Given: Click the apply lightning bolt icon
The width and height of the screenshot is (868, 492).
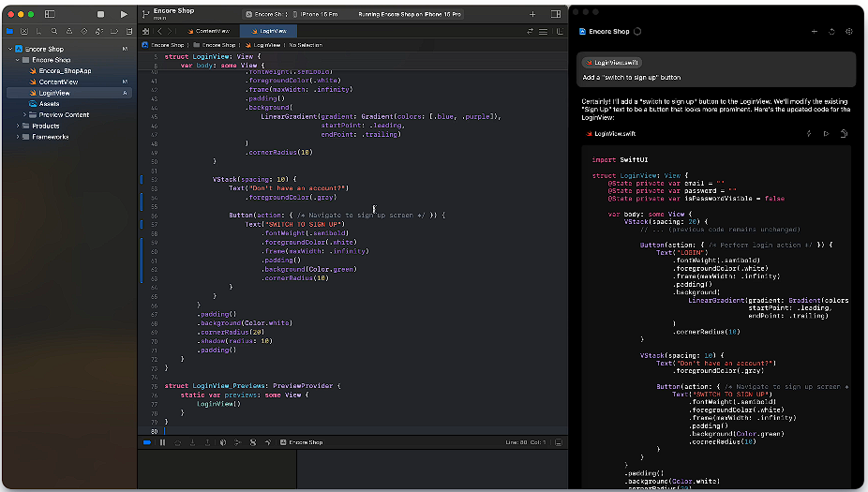Looking at the screenshot, I should (x=808, y=134).
